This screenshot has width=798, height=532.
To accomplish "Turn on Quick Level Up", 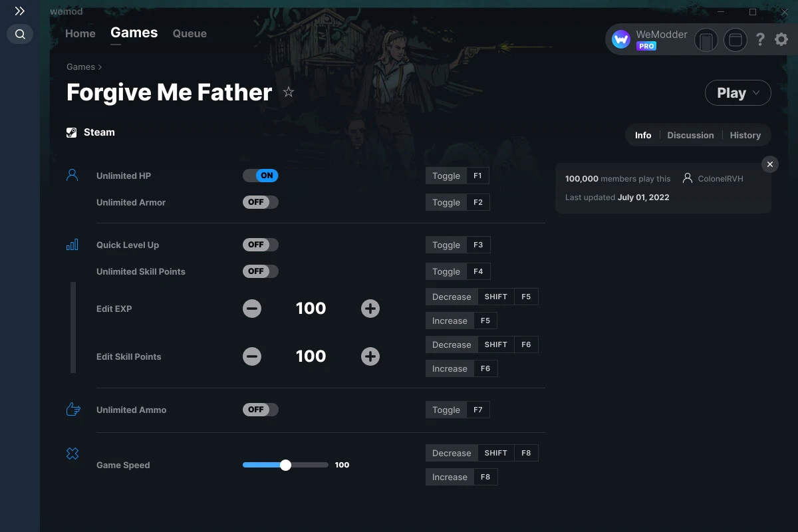I will [x=260, y=244].
